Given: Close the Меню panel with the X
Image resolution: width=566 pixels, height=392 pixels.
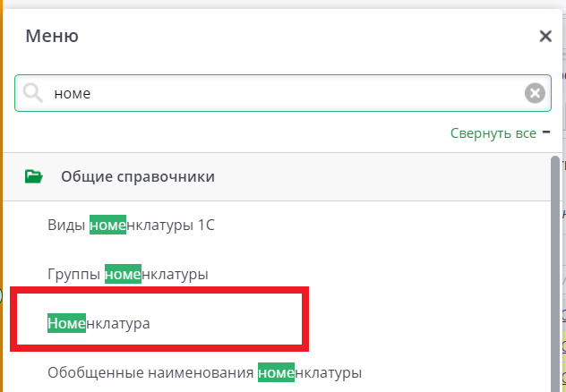Looking at the screenshot, I should (545, 37).
